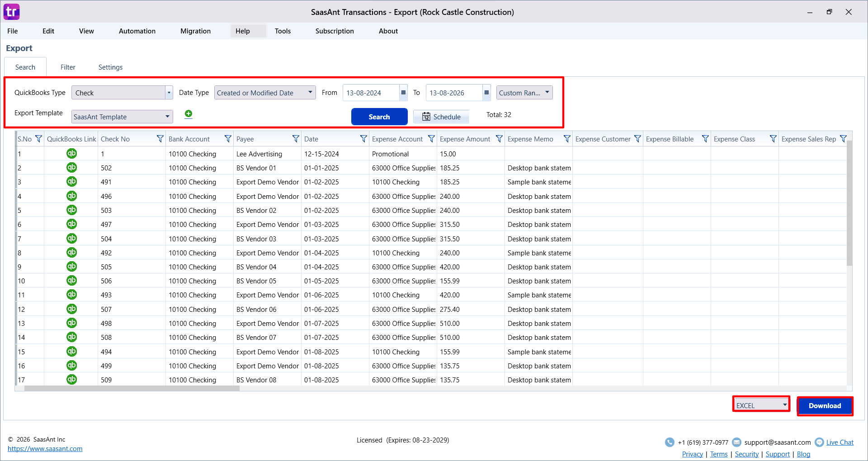This screenshot has height=461, width=868.
Task: Expand the Date Type dropdown
Action: (310, 92)
